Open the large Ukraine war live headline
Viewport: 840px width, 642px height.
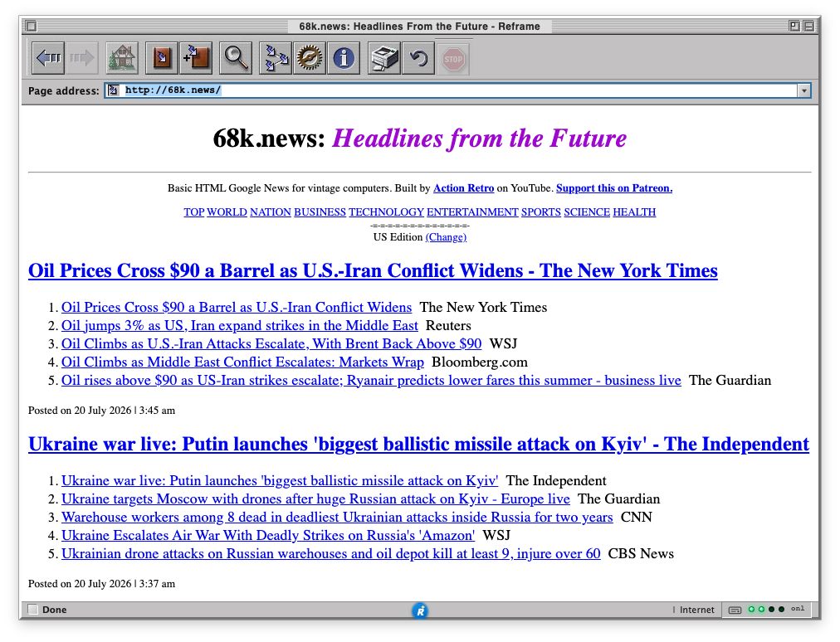tap(418, 445)
